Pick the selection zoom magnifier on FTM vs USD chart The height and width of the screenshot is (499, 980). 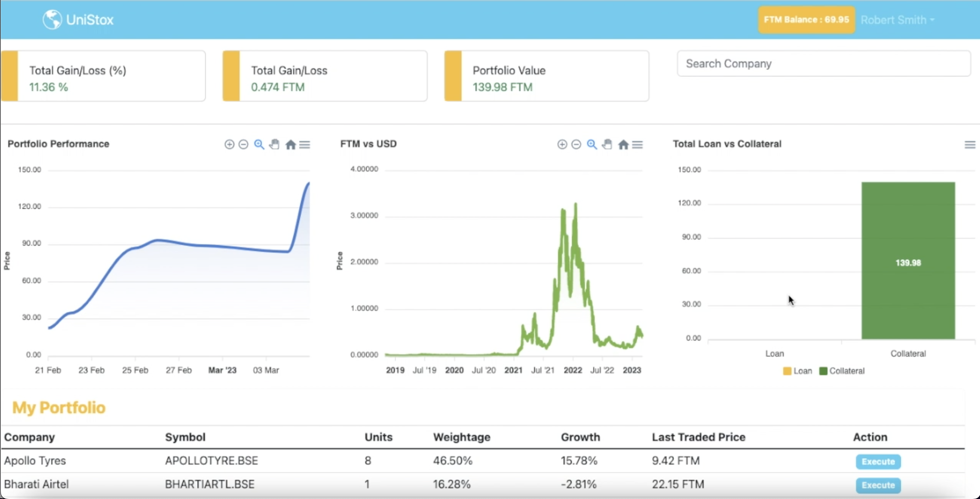tap(592, 144)
